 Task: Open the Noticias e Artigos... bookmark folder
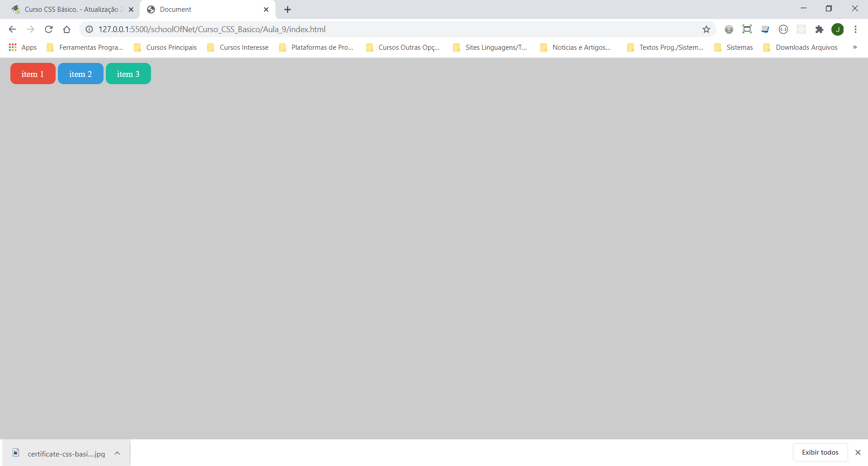pyautogui.click(x=576, y=48)
